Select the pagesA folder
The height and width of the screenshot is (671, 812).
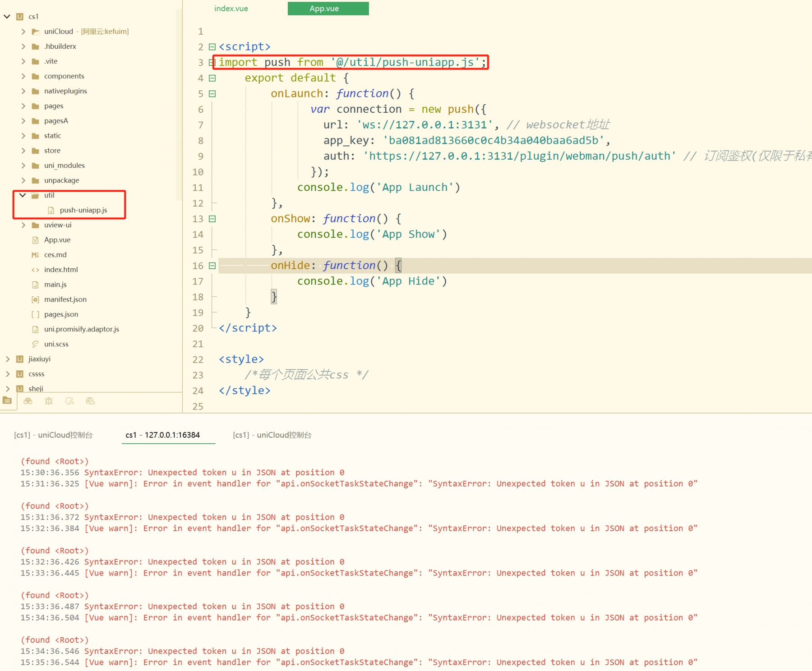pos(56,121)
